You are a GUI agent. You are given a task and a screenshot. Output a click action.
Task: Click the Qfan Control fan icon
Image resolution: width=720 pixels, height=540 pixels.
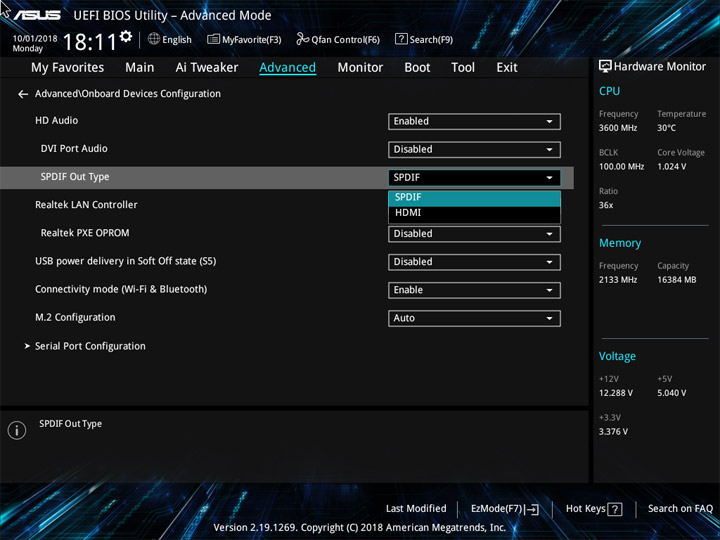302,39
